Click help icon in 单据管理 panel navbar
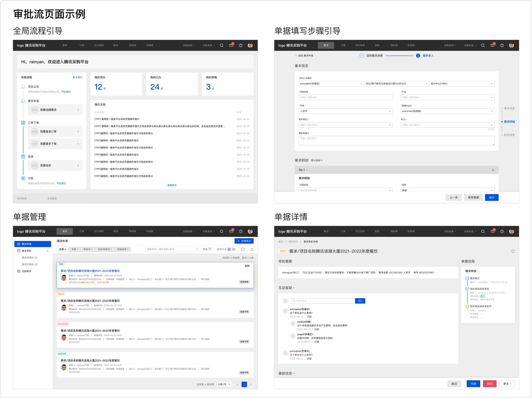 pos(241,231)
